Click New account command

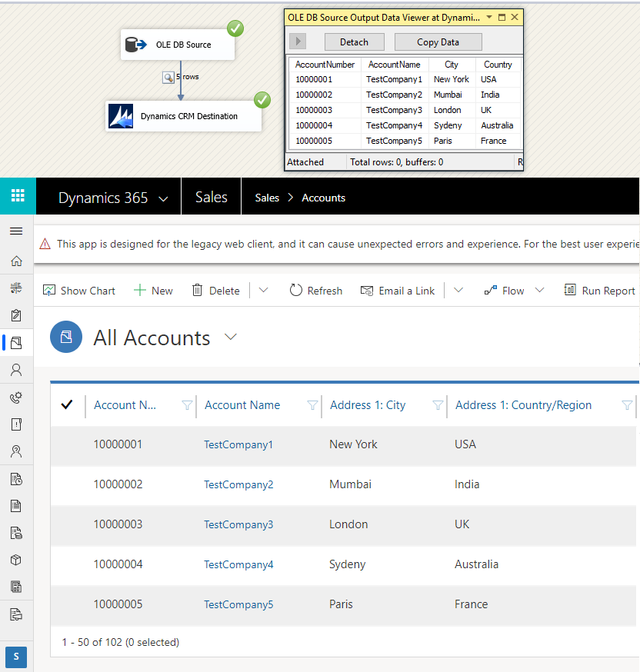(154, 291)
